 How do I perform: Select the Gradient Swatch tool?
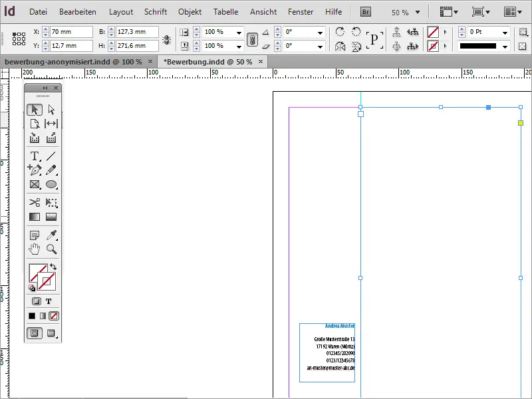click(35, 217)
